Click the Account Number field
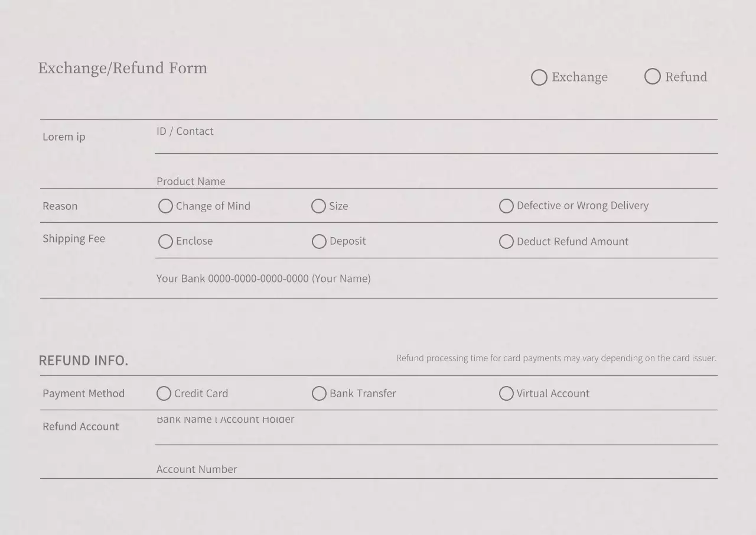756x535 pixels. [436, 468]
